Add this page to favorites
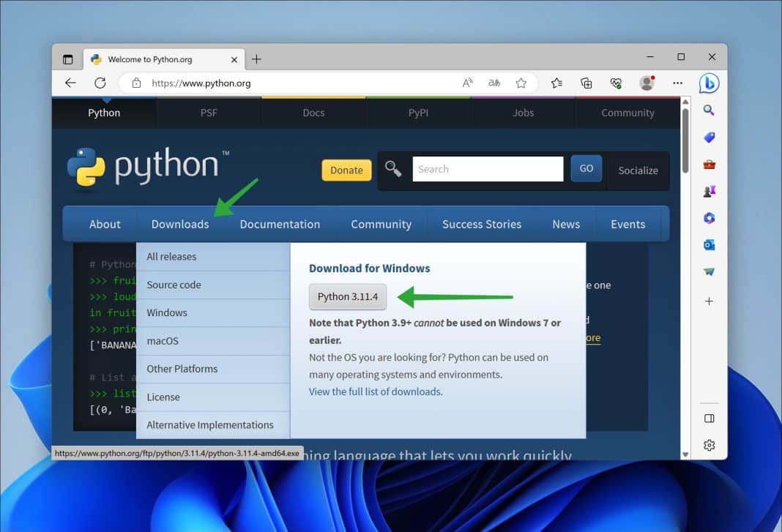The width and height of the screenshot is (782, 532). pos(521,83)
